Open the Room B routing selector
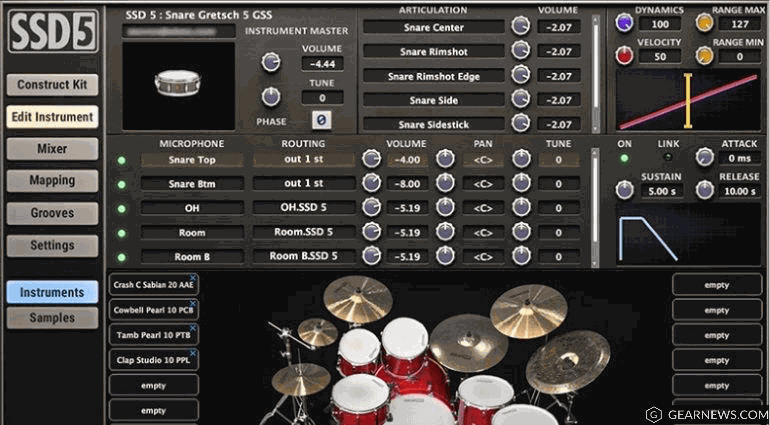Image resolution: width=770 pixels, height=425 pixels. point(304,256)
